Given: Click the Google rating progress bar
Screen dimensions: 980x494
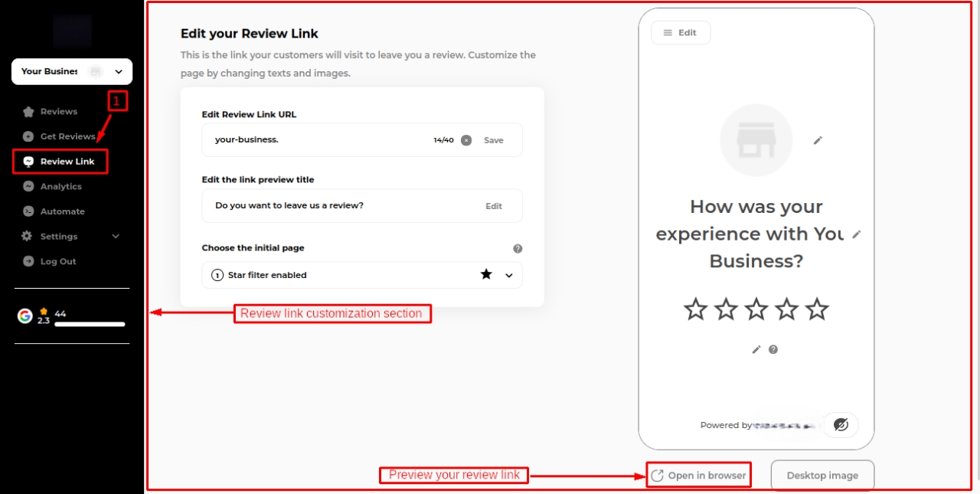Looking at the screenshot, I should 90,324.
